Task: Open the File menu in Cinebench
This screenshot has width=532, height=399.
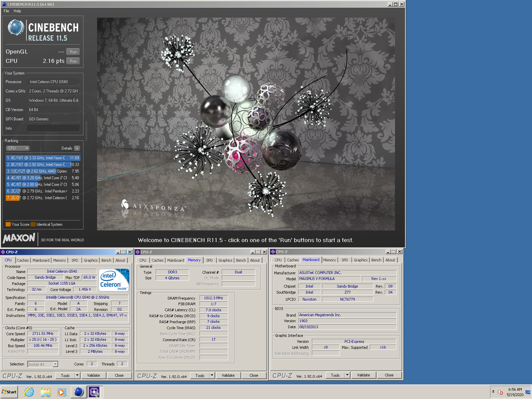Action: coord(6,11)
